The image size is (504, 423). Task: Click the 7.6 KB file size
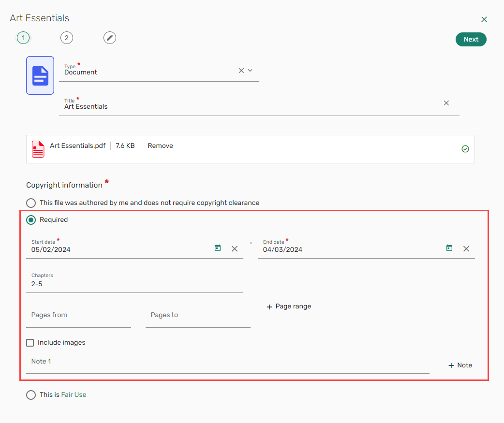pos(125,146)
